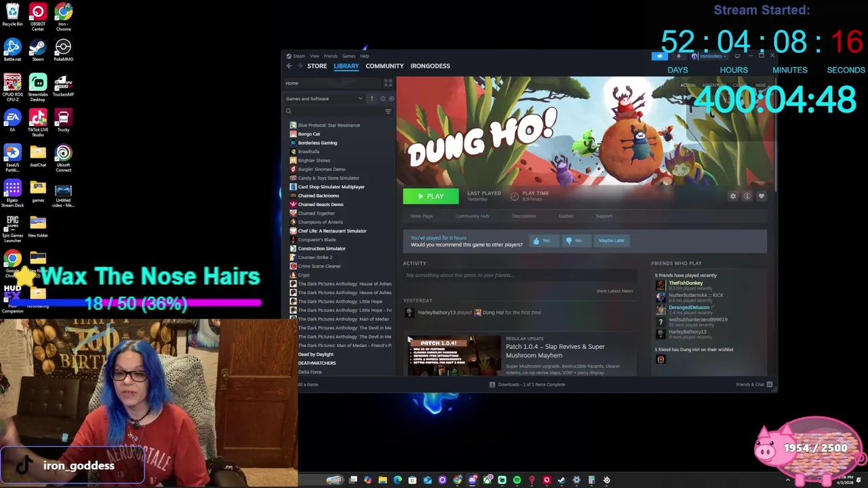Open Dung Ho! manage settings gear
Image resolution: width=868 pixels, height=488 pixels.
732,197
